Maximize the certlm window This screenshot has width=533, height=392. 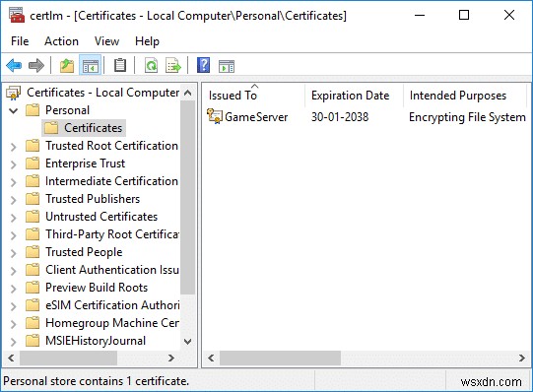464,15
